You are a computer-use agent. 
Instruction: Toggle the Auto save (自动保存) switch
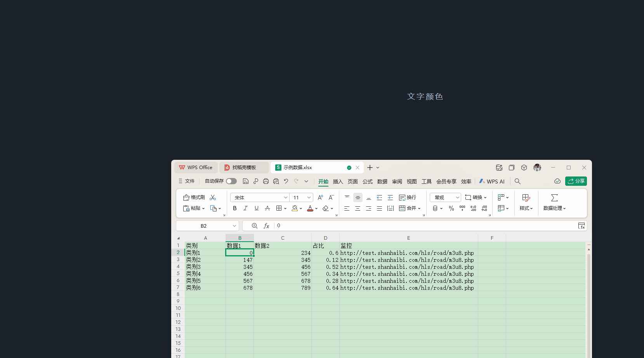tap(231, 181)
